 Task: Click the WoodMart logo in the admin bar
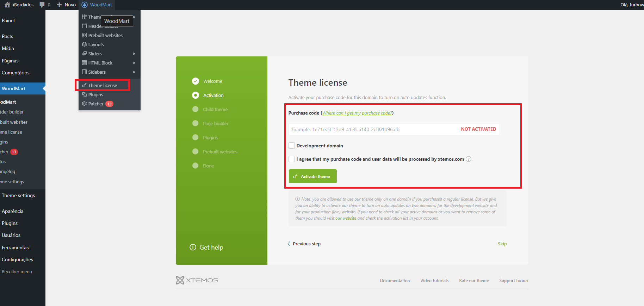(x=85, y=5)
